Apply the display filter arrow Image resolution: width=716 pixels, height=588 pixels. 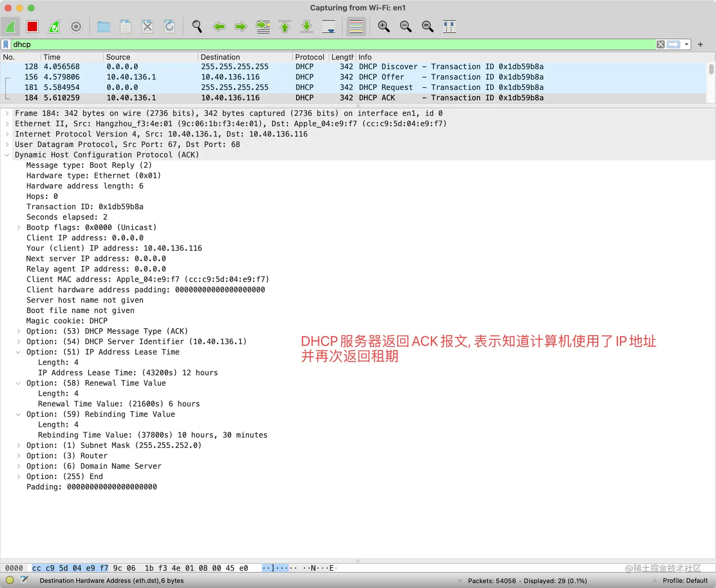pyautogui.click(x=673, y=45)
